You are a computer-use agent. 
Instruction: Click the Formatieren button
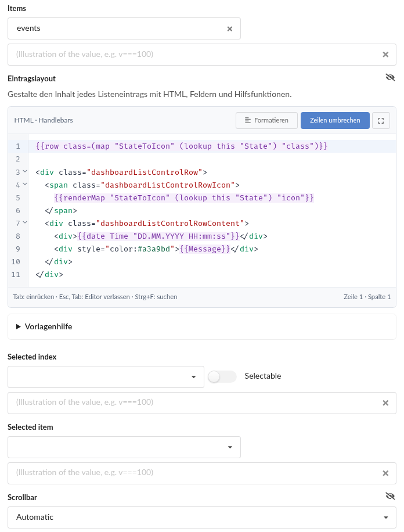click(266, 120)
